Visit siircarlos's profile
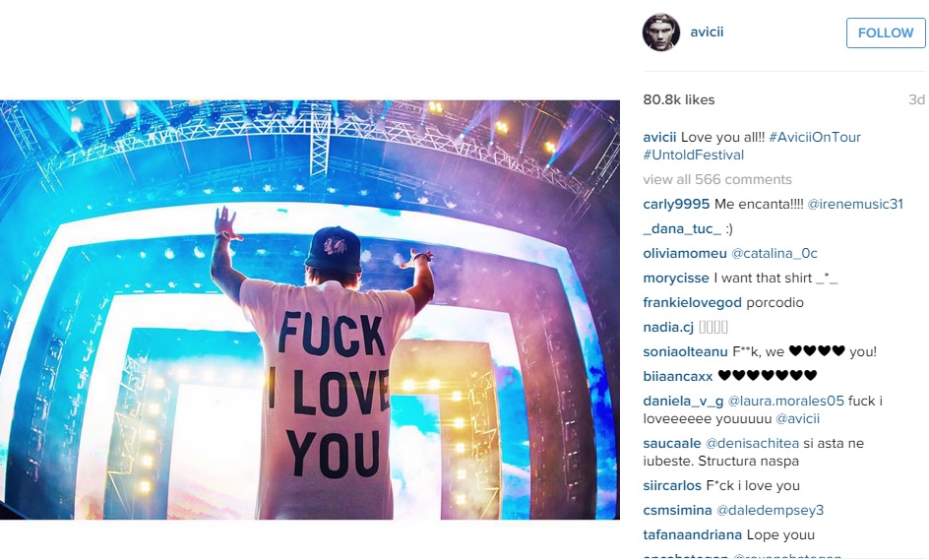 coord(672,485)
